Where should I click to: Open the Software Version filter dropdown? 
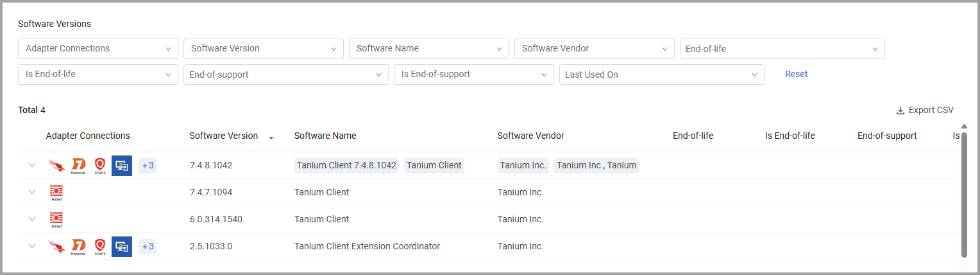point(264,49)
